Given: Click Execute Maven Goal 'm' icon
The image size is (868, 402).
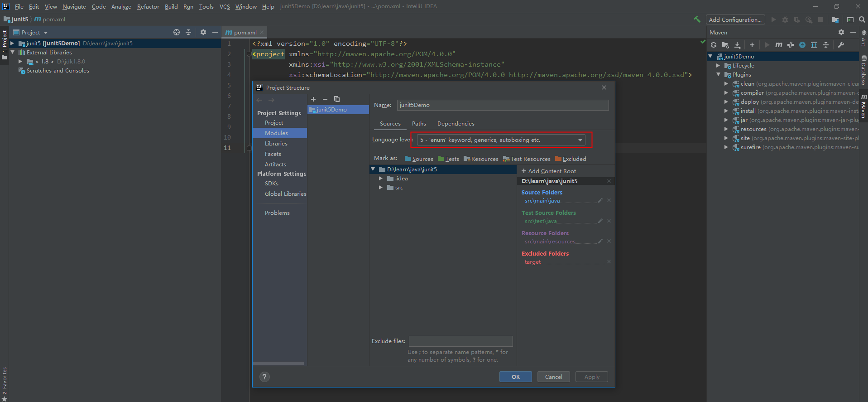Looking at the screenshot, I should pyautogui.click(x=779, y=45).
